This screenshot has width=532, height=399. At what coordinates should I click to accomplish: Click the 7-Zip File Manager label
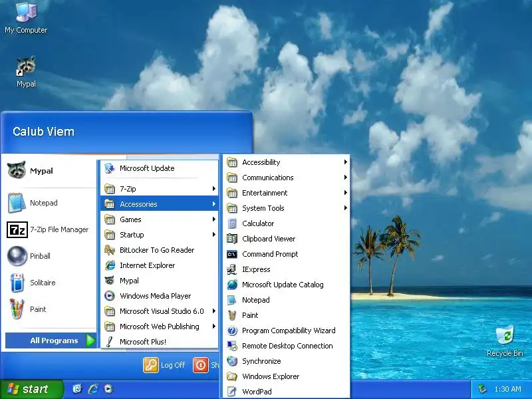point(59,229)
